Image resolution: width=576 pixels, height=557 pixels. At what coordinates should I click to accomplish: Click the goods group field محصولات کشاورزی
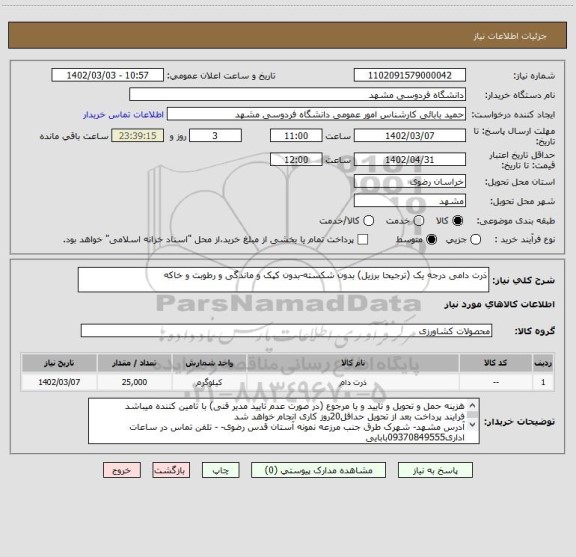click(x=286, y=331)
